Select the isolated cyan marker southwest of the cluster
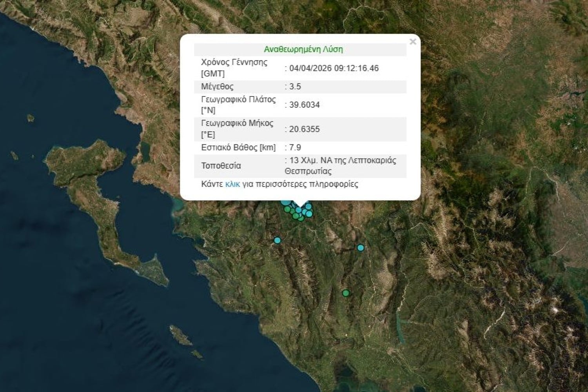Screen dimensions: 588x392 (x=278, y=240)
